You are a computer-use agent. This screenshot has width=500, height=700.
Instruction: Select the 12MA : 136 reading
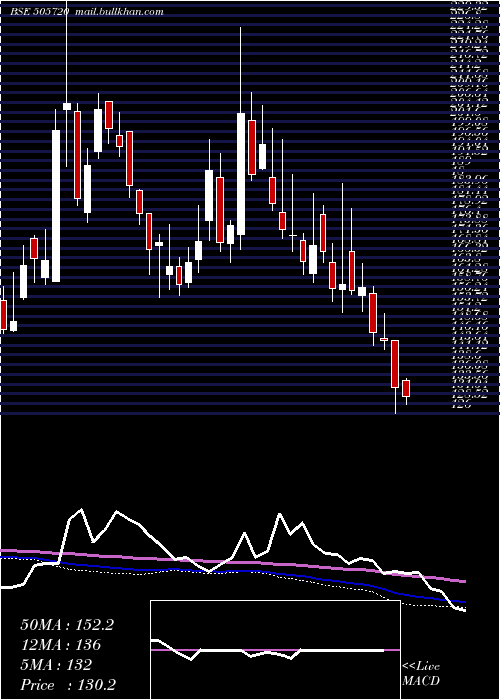click(x=60, y=645)
